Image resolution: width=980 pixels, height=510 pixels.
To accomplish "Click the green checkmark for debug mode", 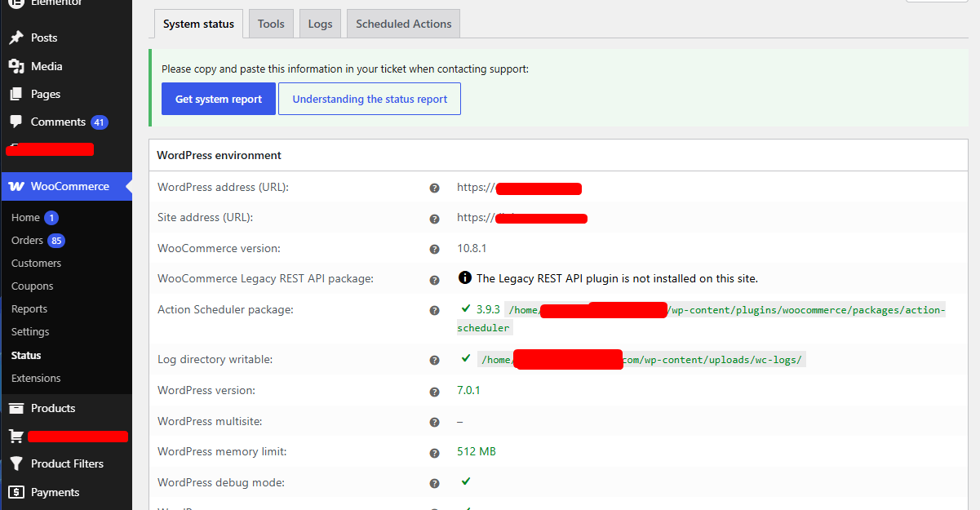I will point(465,481).
